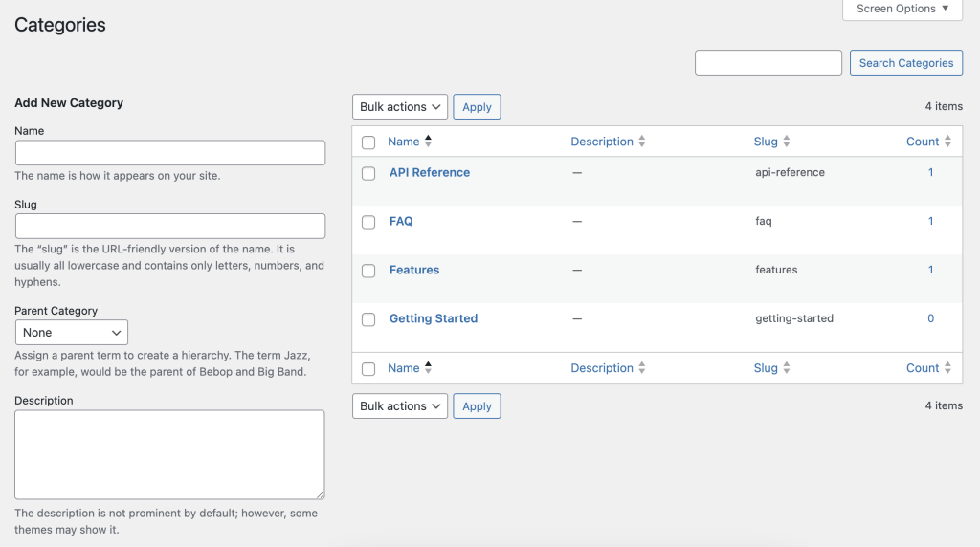
Task: Select all categories with the header checkbox
Action: pos(368,142)
